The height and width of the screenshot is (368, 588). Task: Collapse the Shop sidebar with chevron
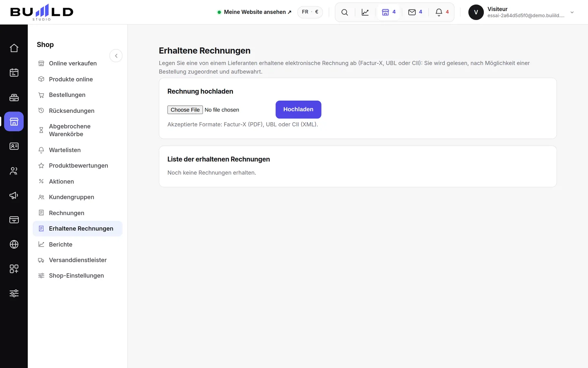pos(116,56)
